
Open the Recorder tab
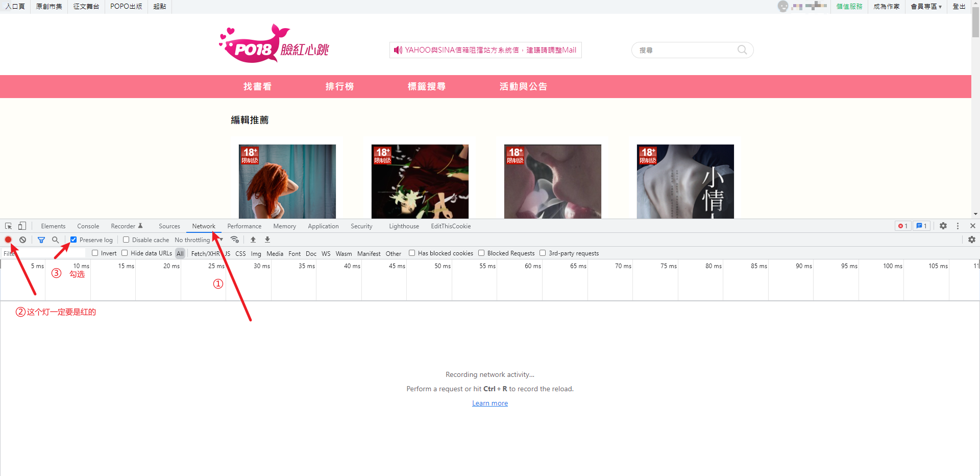[x=127, y=226]
